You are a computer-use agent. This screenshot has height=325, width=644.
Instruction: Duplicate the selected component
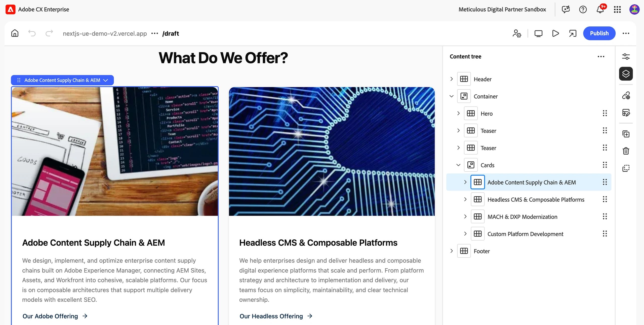[626, 134]
